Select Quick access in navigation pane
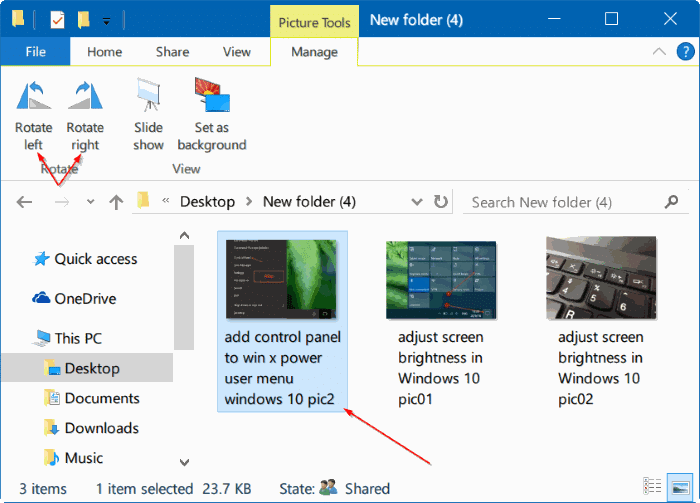The height and width of the screenshot is (503, 700). pos(85,259)
